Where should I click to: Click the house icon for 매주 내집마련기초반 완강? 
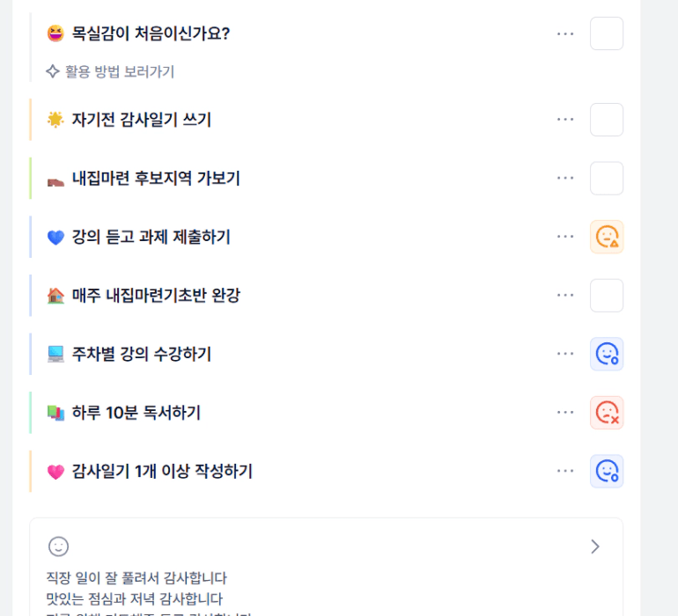click(x=56, y=296)
